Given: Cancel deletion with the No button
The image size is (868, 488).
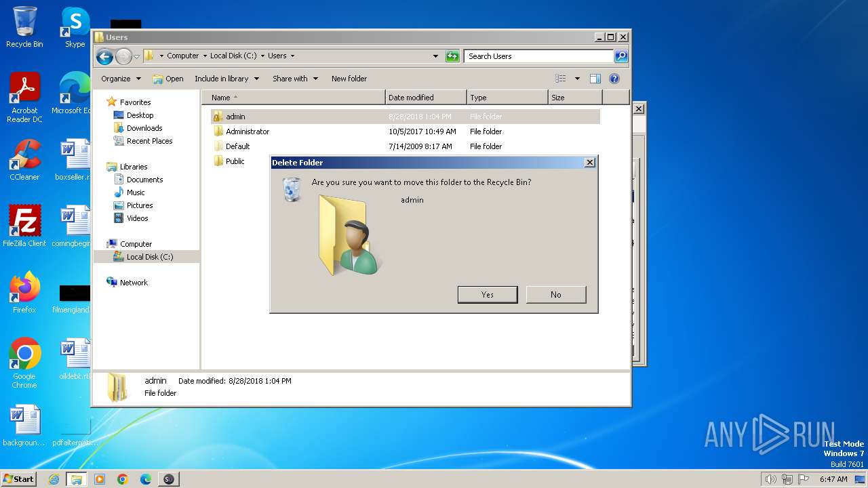Looking at the screenshot, I should [556, 294].
